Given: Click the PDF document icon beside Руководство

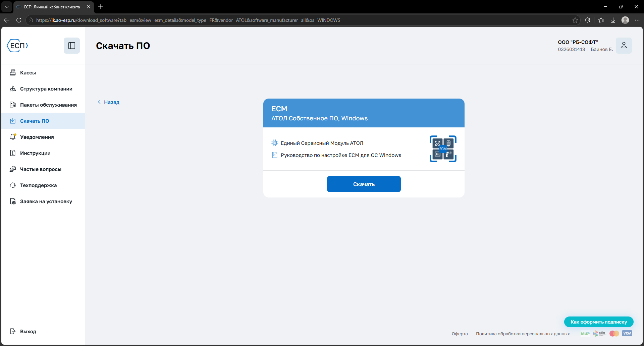Looking at the screenshot, I should click(275, 155).
